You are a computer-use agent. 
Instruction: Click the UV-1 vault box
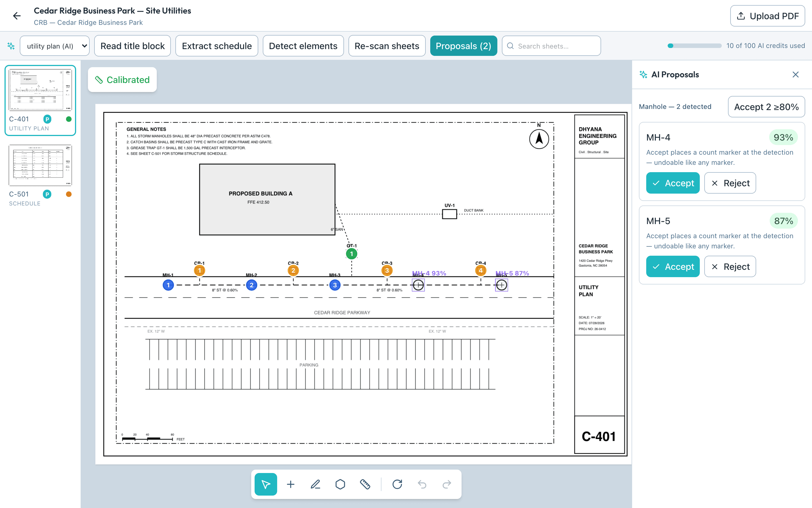pyautogui.click(x=449, y=214)
